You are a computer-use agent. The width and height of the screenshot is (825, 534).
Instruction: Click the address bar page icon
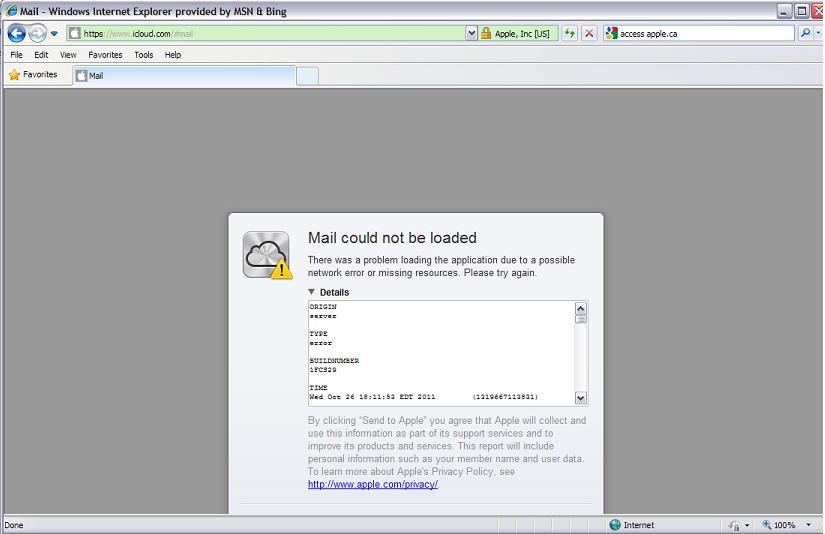point(75,34)
